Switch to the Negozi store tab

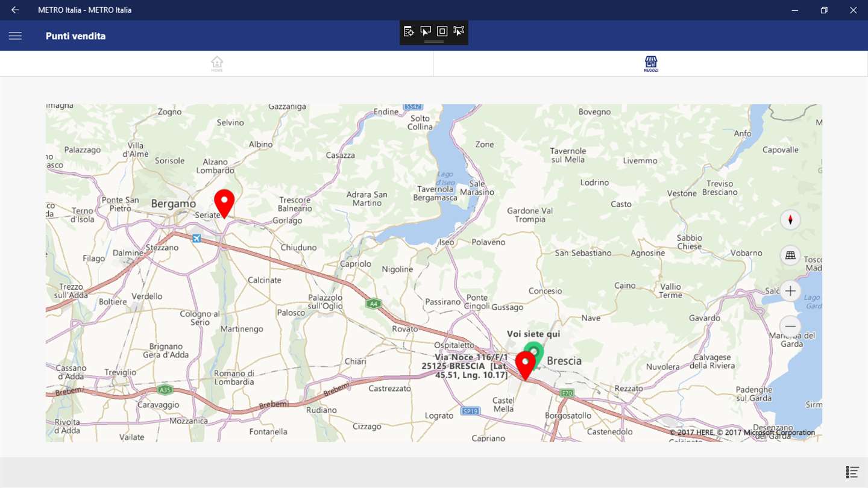[651, 64]
